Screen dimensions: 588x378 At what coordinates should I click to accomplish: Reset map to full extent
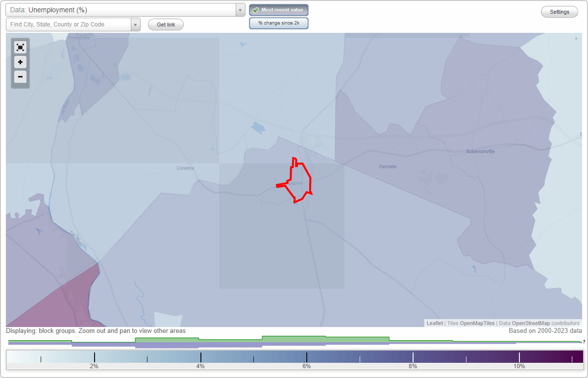(20, 47)
